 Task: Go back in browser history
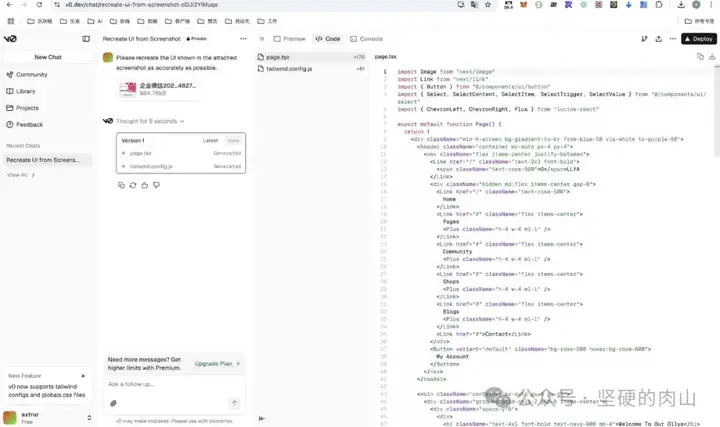[x=9, y=5]
